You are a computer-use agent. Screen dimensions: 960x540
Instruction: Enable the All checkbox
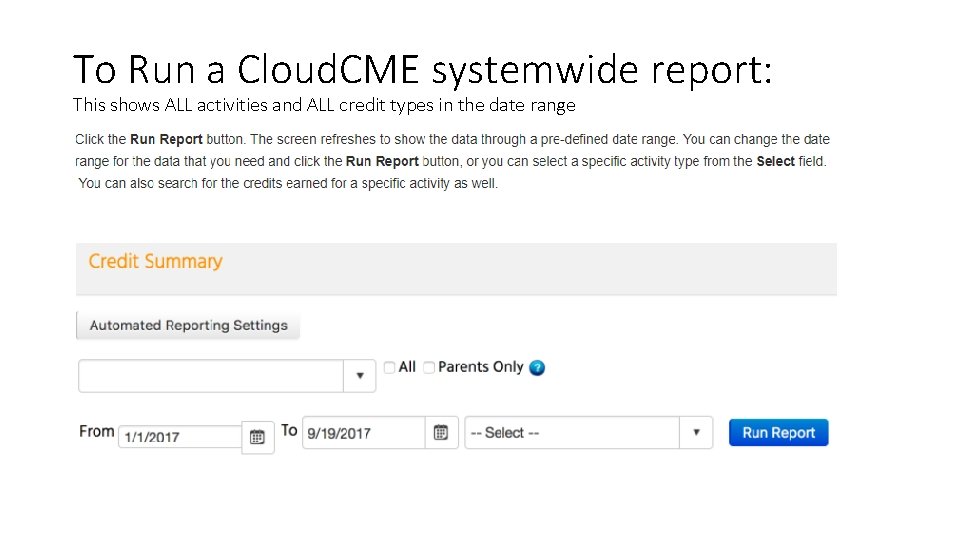[x=390, y=367]
